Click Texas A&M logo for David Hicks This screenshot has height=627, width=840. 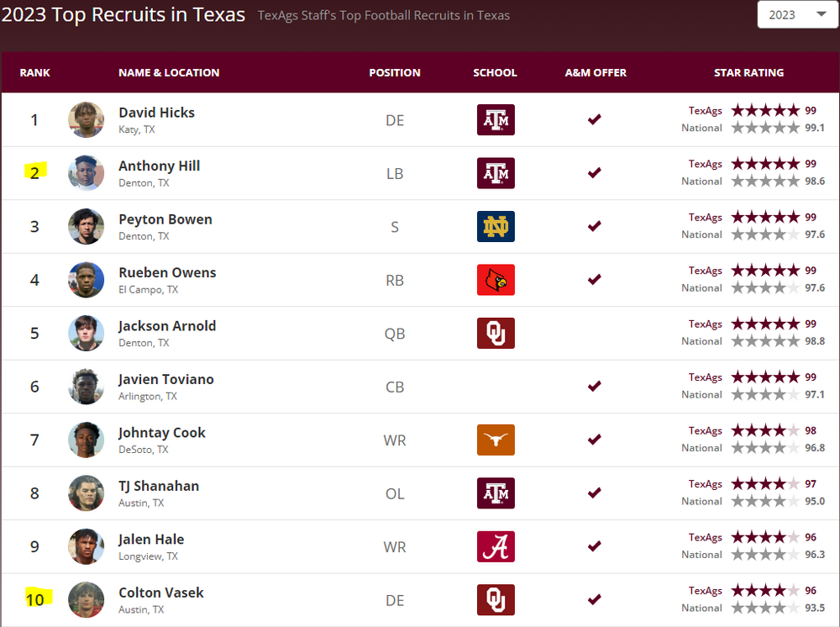(x=496, y=120)
